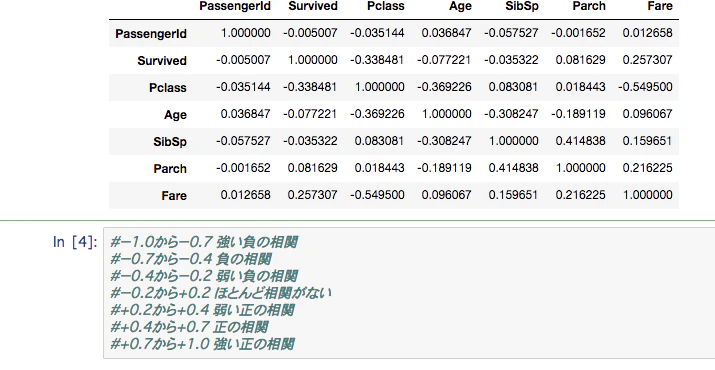715x370 pixels.
Task: Select the SibSp row label
Action: 170,142
